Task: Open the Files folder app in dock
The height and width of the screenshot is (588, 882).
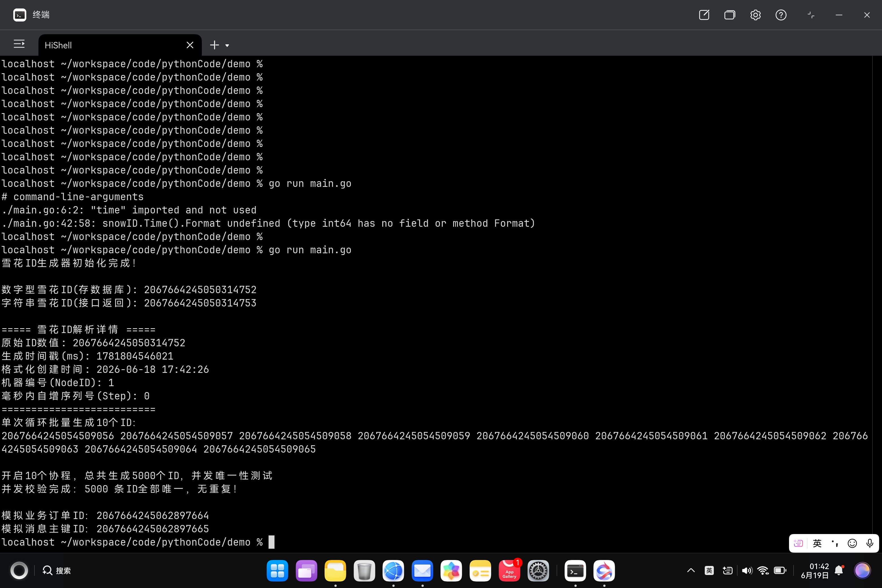Action: [x=335, y=571]
